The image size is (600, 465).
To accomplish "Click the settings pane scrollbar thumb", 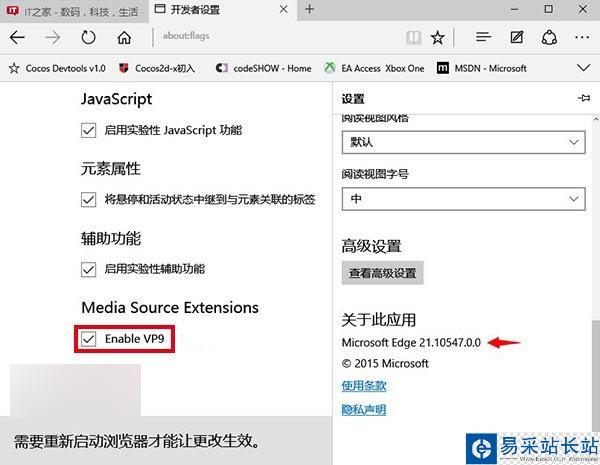I will (596, 375).
